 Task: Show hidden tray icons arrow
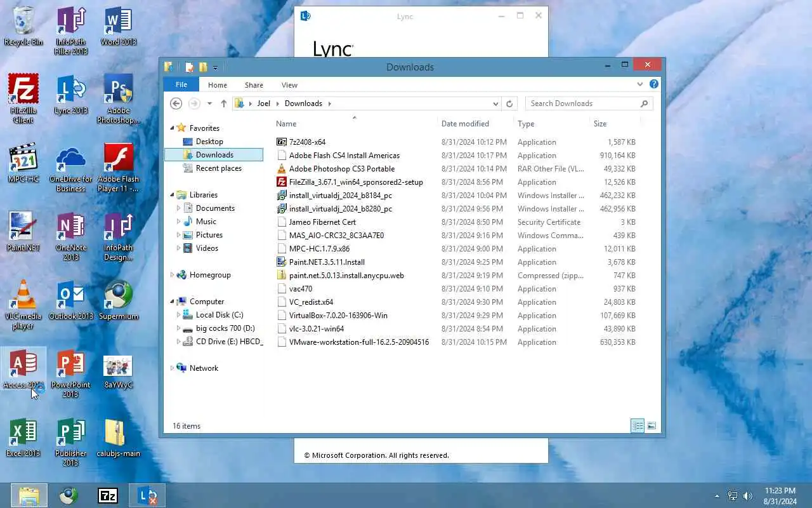point(717,496)
